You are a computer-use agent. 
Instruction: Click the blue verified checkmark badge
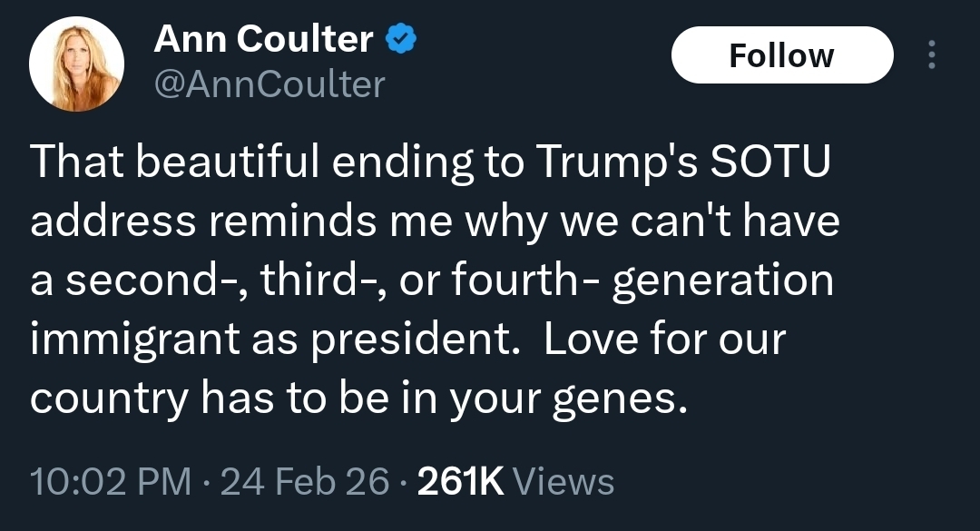[x=402, y=39]
